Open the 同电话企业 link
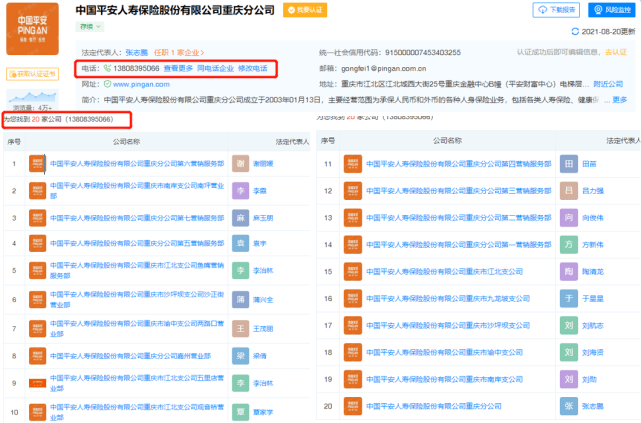641x423 pixels. [x=215, y=68]
